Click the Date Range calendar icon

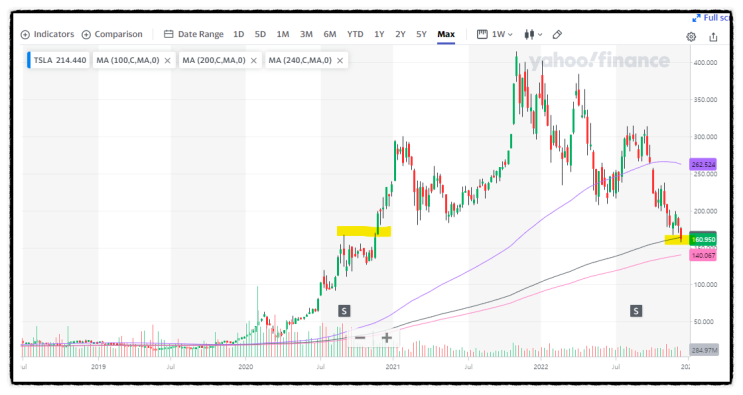[x=168, y=34]
